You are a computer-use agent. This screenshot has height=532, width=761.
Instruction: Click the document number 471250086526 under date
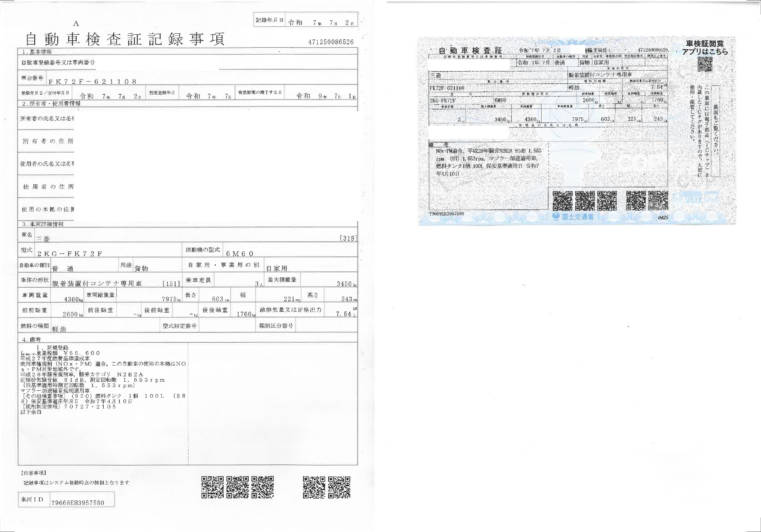[x=331, y=42]
